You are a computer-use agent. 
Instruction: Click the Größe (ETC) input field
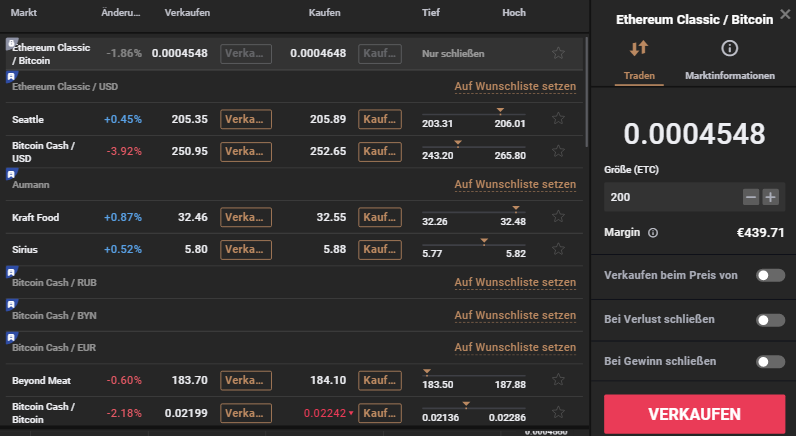[670, 198]
